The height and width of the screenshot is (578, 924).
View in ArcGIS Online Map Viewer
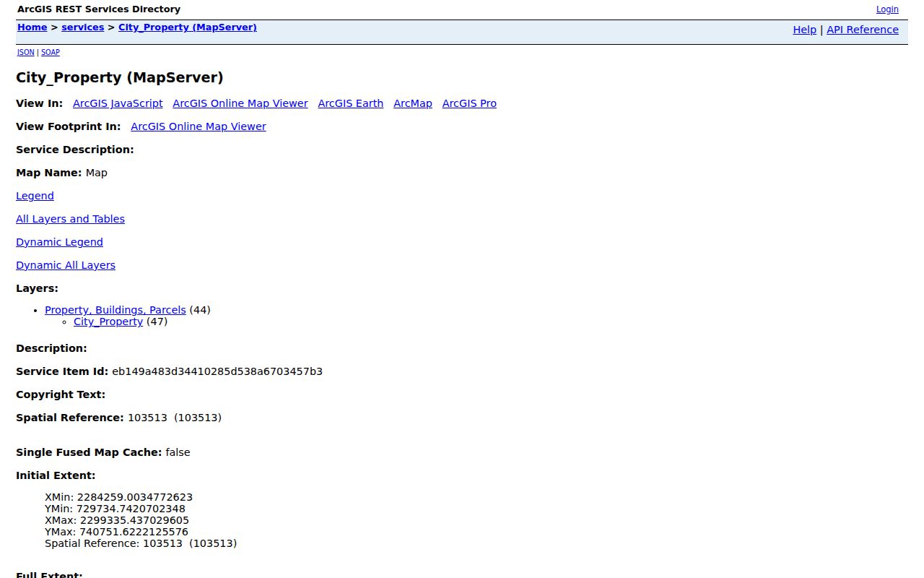pos(240,103)
